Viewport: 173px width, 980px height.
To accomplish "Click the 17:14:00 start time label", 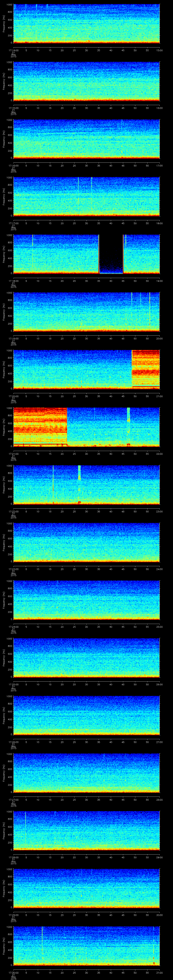I will click(13, 50).
